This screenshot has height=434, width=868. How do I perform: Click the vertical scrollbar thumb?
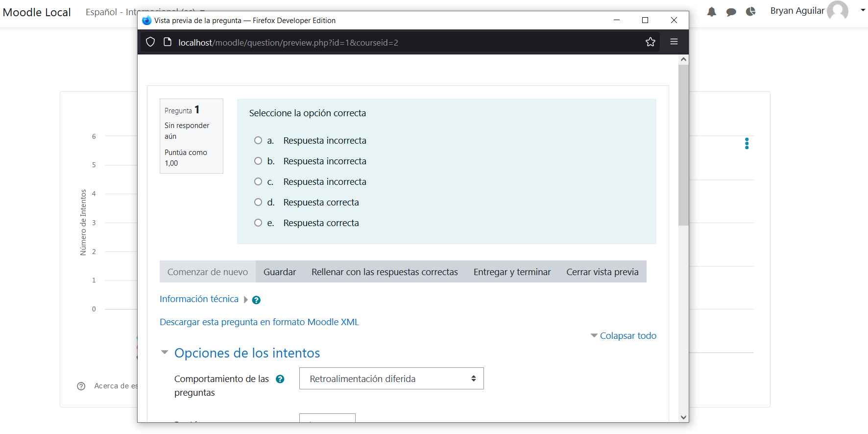tap(683, 145)
